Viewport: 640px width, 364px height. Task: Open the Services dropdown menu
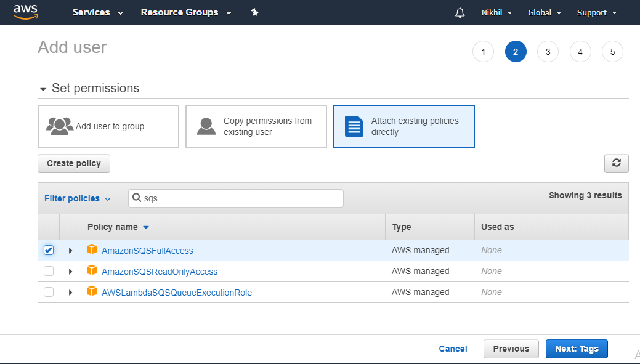(97, 12)
